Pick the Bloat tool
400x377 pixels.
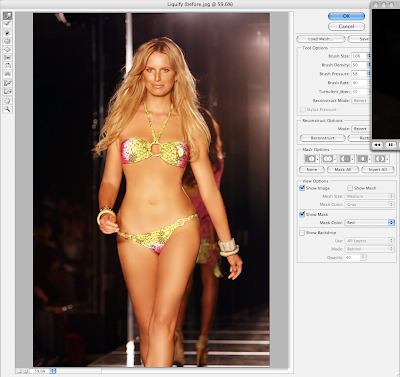7,49
